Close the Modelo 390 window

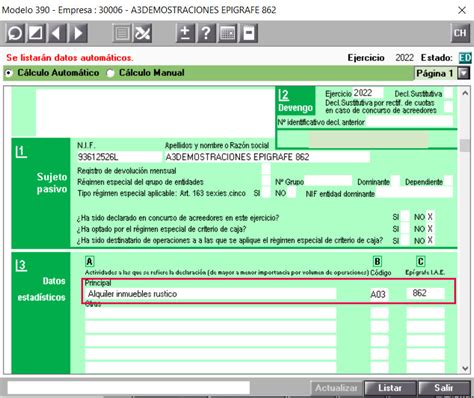[x=462, y=10]
